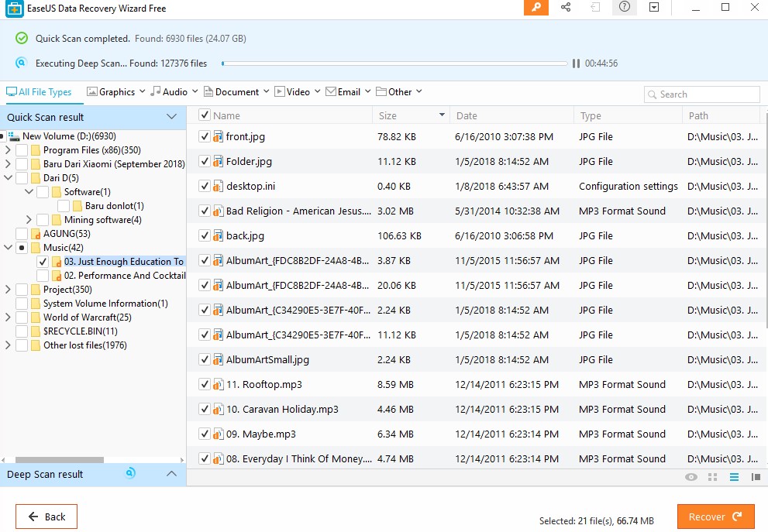Click the Folder.jpg file icon

tap(218, 162)
